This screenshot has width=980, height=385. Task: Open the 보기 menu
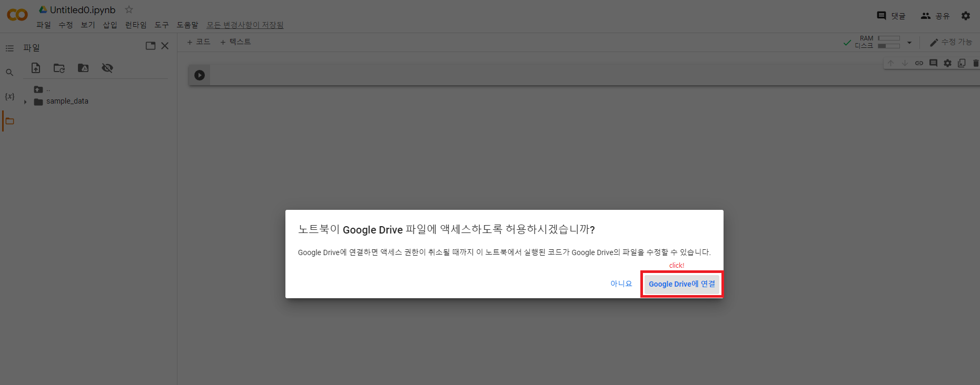(x=88, y=25)
